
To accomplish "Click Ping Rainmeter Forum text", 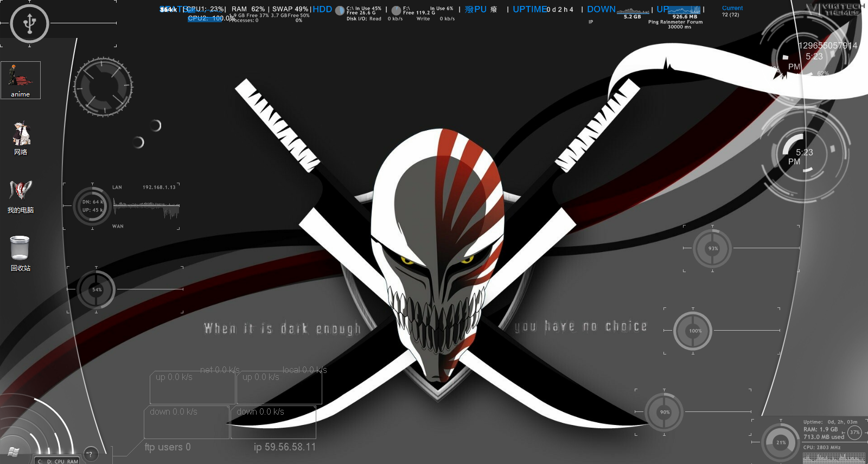I will point(675,22).
